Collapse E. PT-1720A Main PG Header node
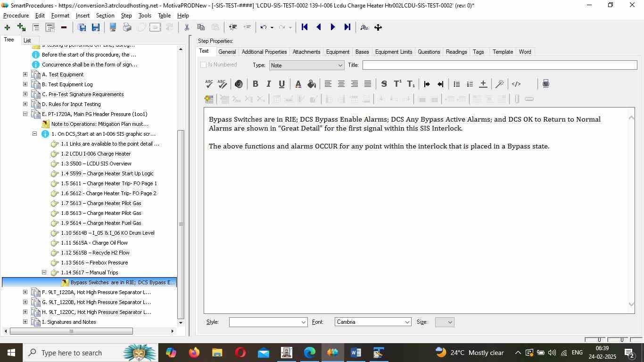This screenshot has width=644, height=362. 25,114
